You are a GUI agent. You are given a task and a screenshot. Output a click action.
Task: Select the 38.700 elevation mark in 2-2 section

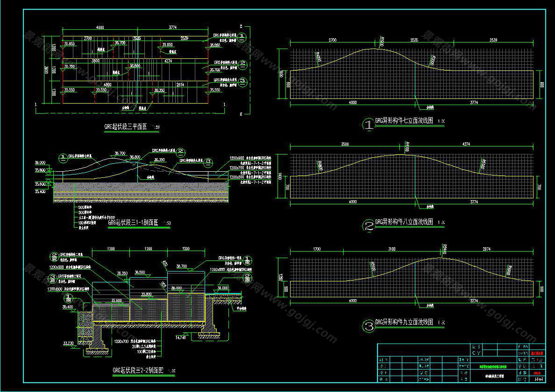[x=181, y=266]
